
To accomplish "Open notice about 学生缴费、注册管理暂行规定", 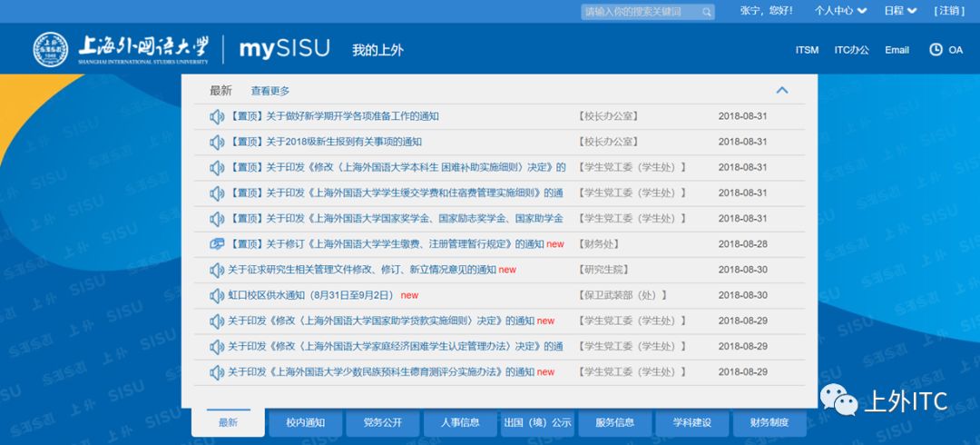I will 387,244.
